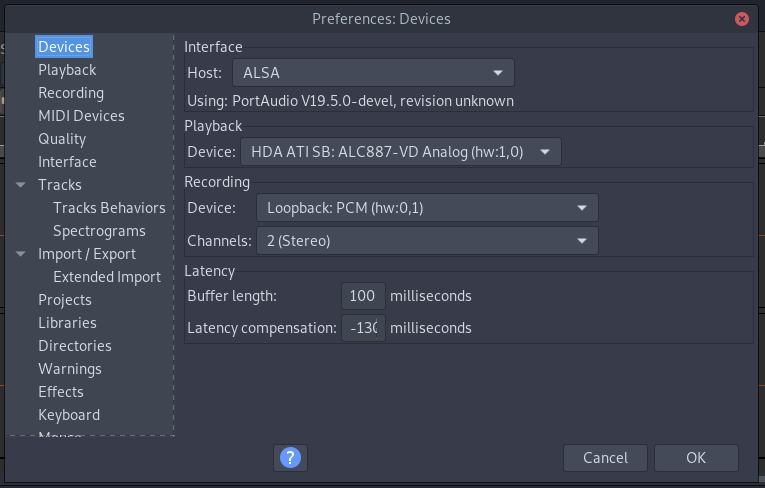
Task: Select Interface category in sidebar
Action: click(x=67, y=162)
